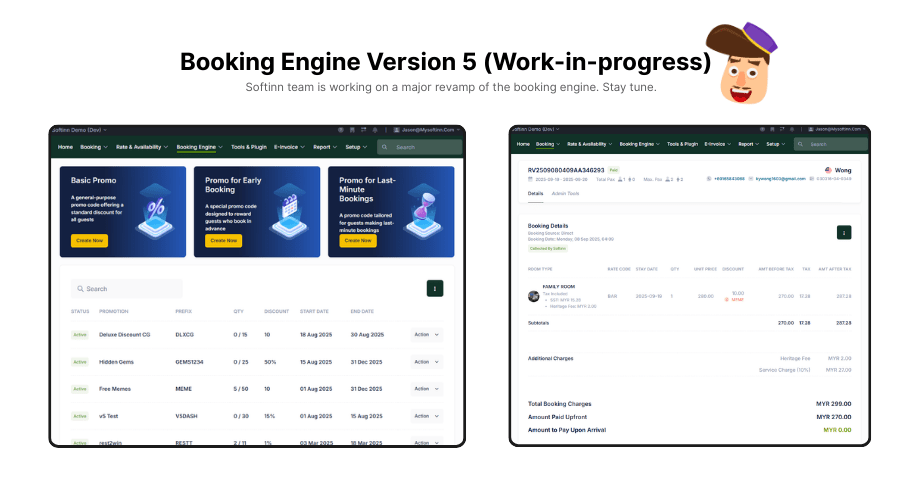Expand Booking Engine in the booking details screenshot
Image resolution: width=920 pixels, height=481 pixels.
point(640,144)
